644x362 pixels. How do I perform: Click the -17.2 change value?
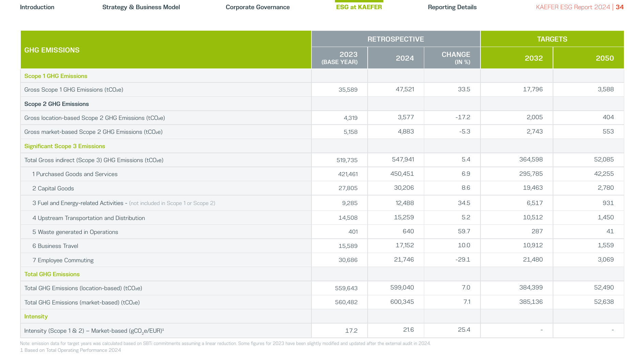coord(463,117)
